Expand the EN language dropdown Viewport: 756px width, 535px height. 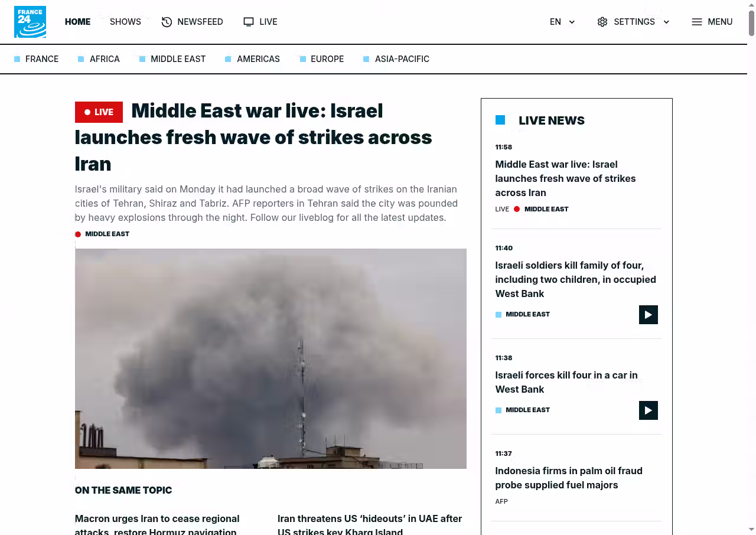(562, 22)
